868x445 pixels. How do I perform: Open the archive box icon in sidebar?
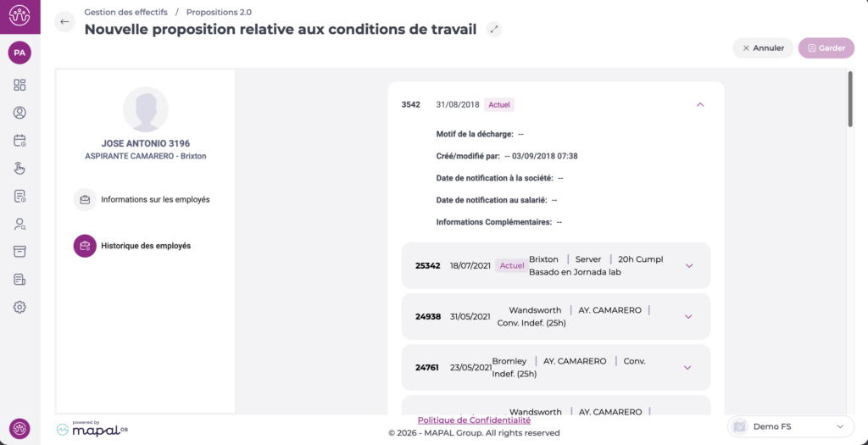19,252
